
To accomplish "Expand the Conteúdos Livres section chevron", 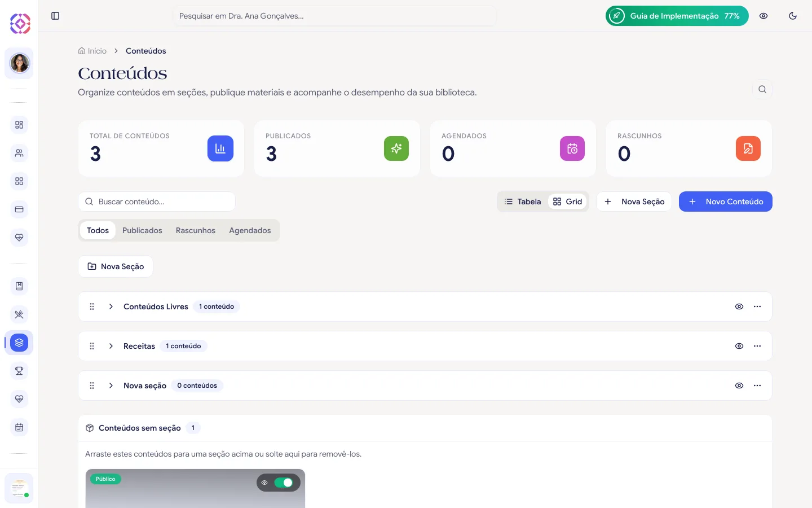I will (111, 306).
